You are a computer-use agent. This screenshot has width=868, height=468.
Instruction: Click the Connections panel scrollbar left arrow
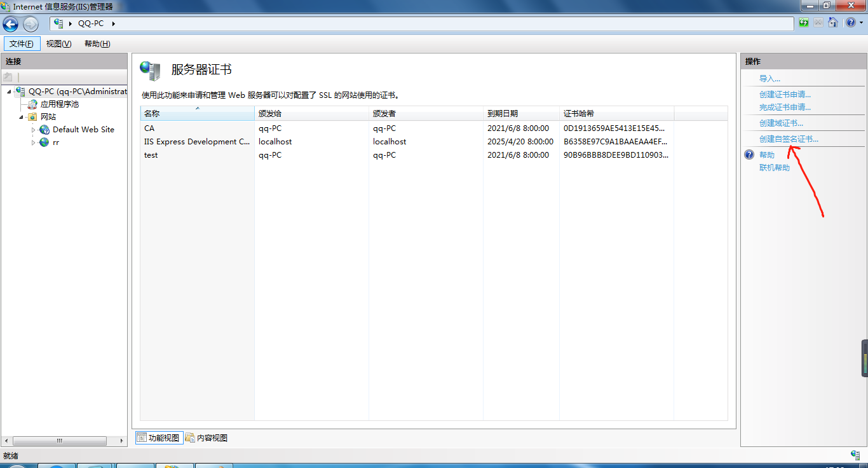click(7, 441)
